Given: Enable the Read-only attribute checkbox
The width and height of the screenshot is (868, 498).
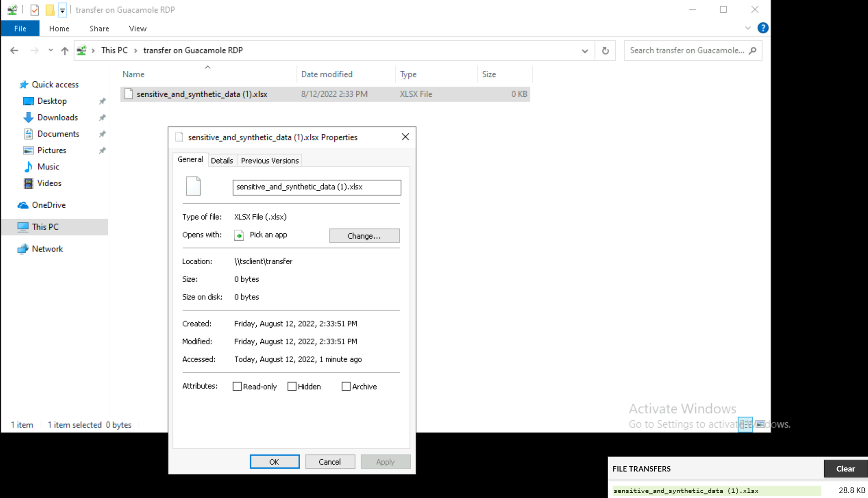Looking at the screenshot, I should (x=237, y=387).
